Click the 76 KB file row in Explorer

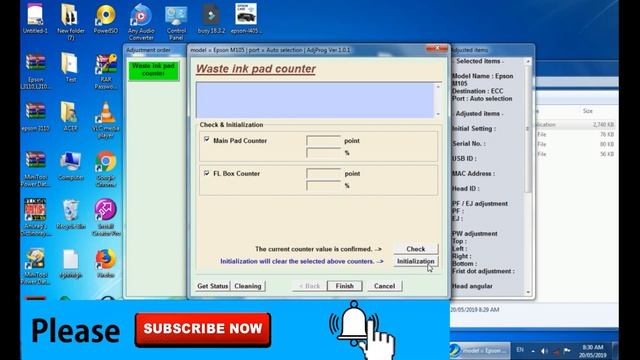click(575, 134)
